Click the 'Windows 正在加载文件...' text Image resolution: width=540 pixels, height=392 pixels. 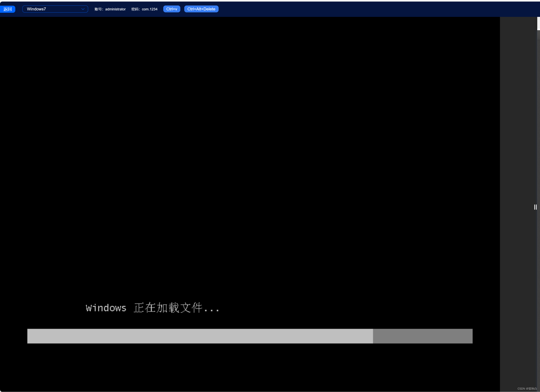tap(152, 307)
